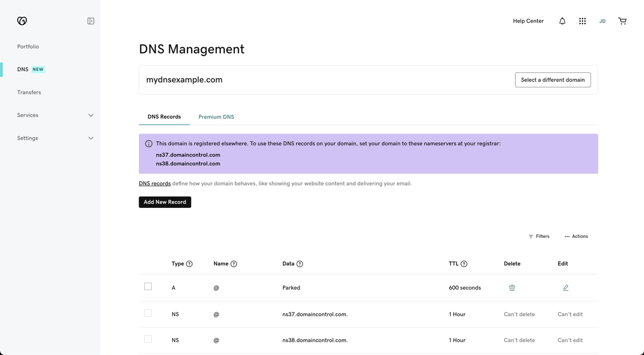The height and width of the screenshot is (355, 644).
Task: Open Transfers in sidebar
Action: (29, 92)
